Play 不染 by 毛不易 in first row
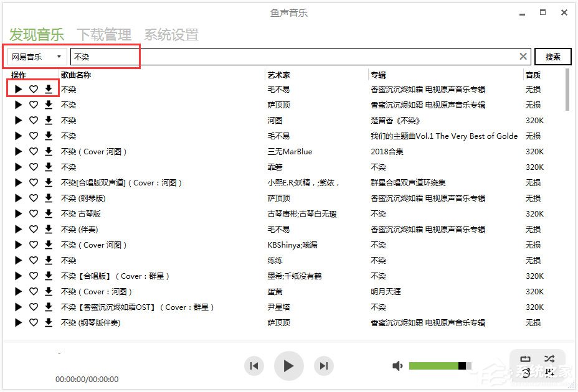 [x=18, y=89]
